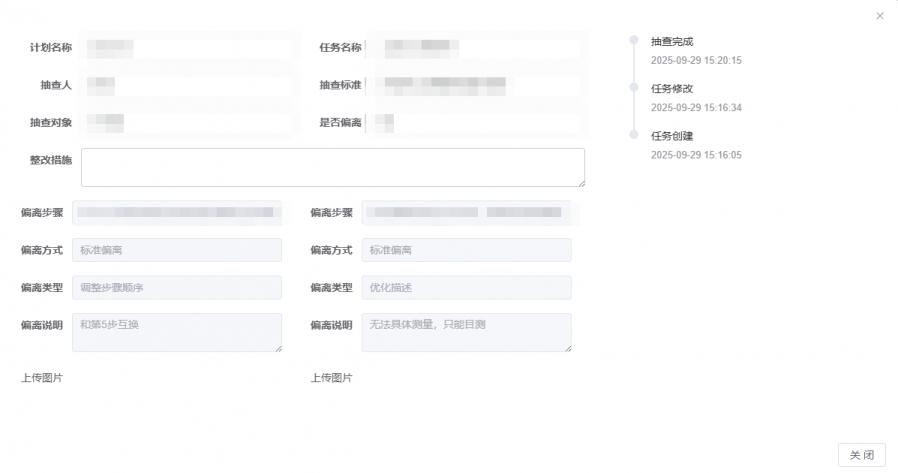Click the 整改措施 text area
898x473 pixels.
332,167
